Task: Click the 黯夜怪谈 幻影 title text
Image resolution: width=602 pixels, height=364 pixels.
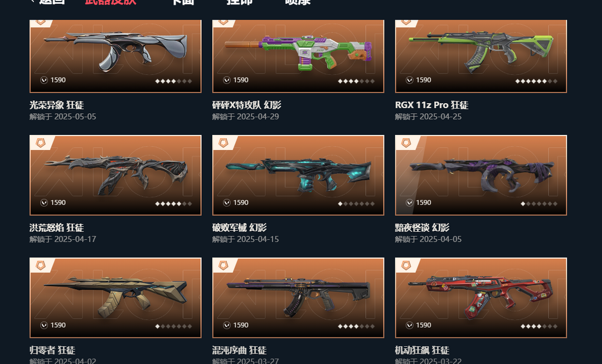Action: tap(422, 227)
